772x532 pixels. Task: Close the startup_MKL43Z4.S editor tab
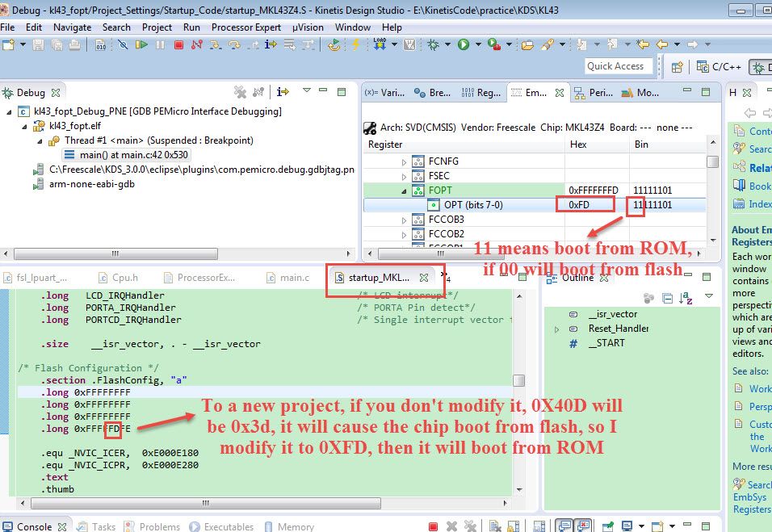(x=424, y=278)
